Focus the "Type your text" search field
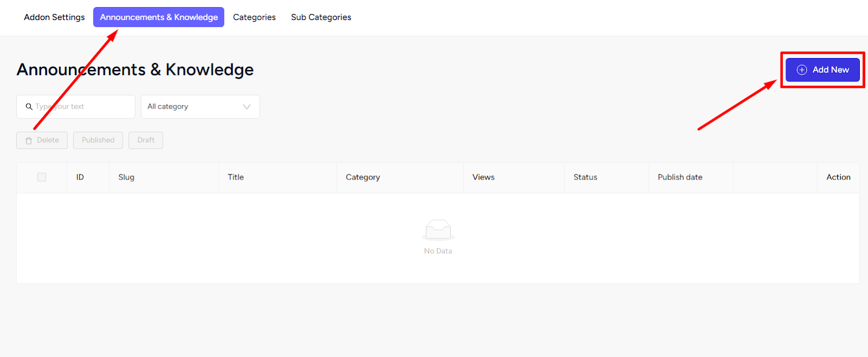Screen dimensions: 868x357 (76, 107)
